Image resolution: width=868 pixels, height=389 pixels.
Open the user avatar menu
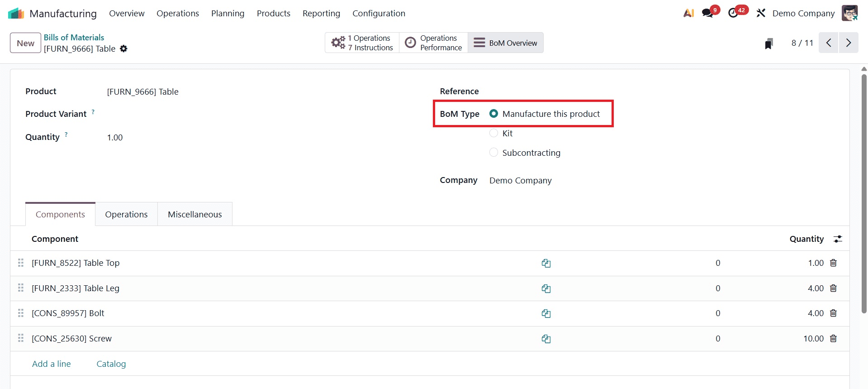849,13
